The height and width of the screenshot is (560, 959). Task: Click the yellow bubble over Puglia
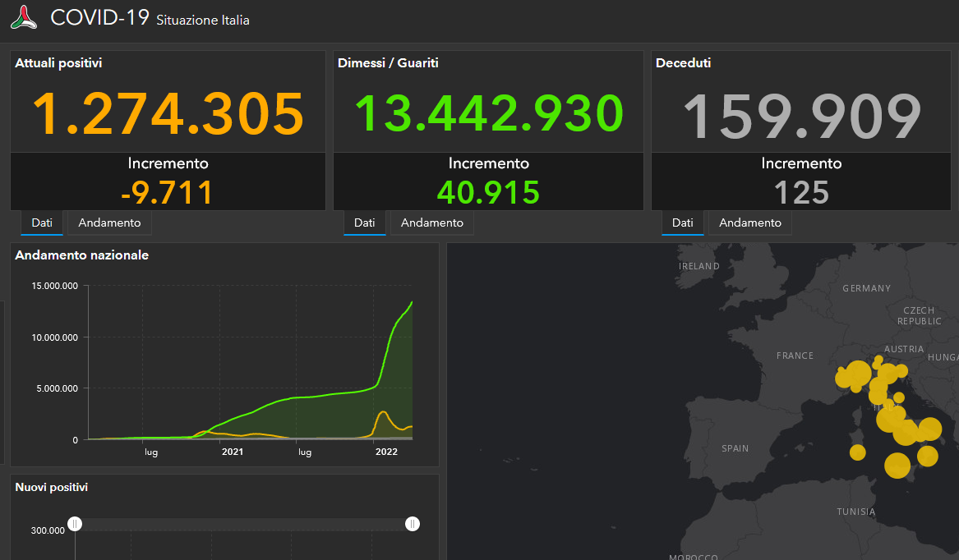pyautogui.click(x=929, y=429)
